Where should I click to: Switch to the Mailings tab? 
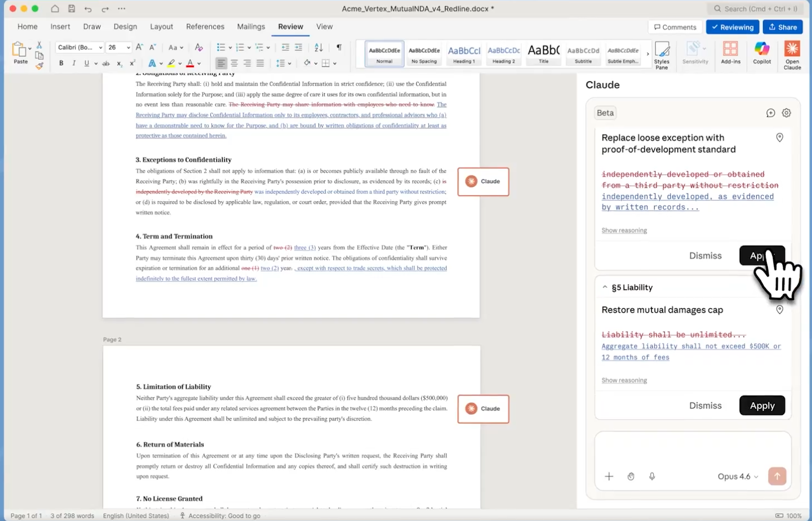tap(251, 27)
